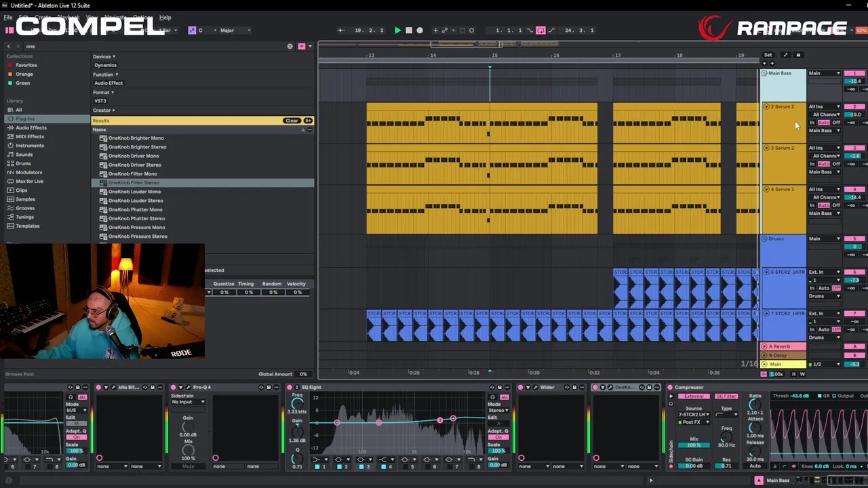
Task: Toggle track 1 activator on Main Bass
Action: (854, 73)
